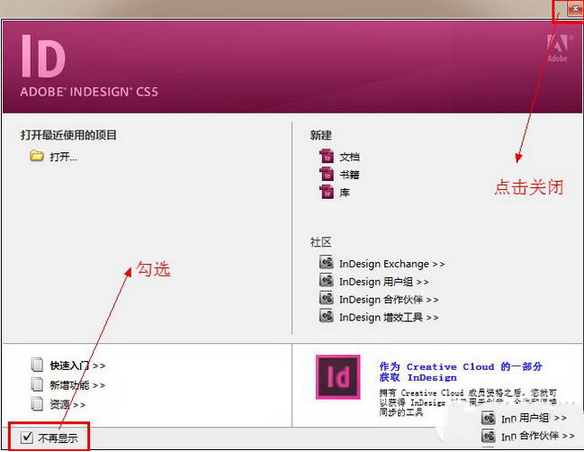Click the yellow folder icon beside 打开...
584x452 pixels.
pos(37,156)
